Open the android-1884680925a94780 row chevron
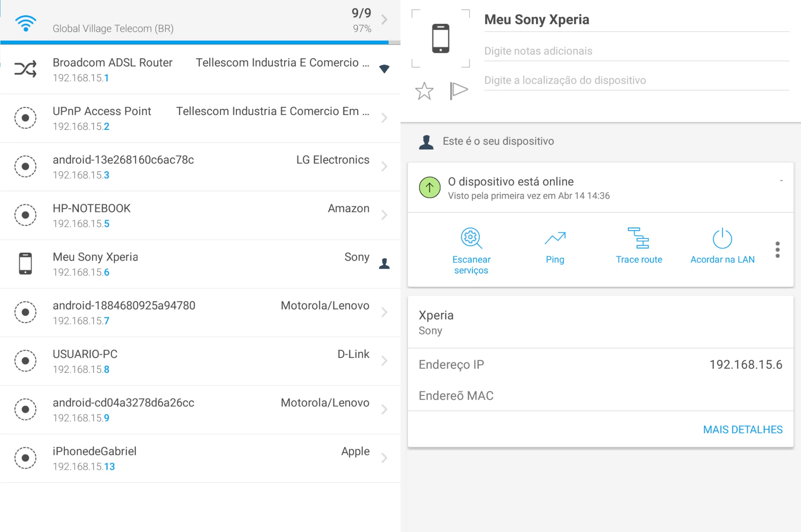This screenshot has width=801, height=532. pyautogui.click(x=384, y=312)
